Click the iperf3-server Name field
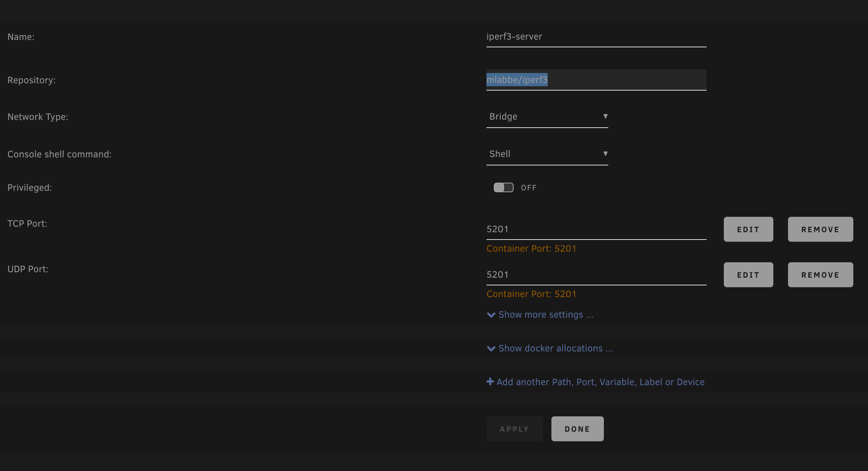Image resolution: width=868 pixels, height=471 pixels. [x=596, y=37]
